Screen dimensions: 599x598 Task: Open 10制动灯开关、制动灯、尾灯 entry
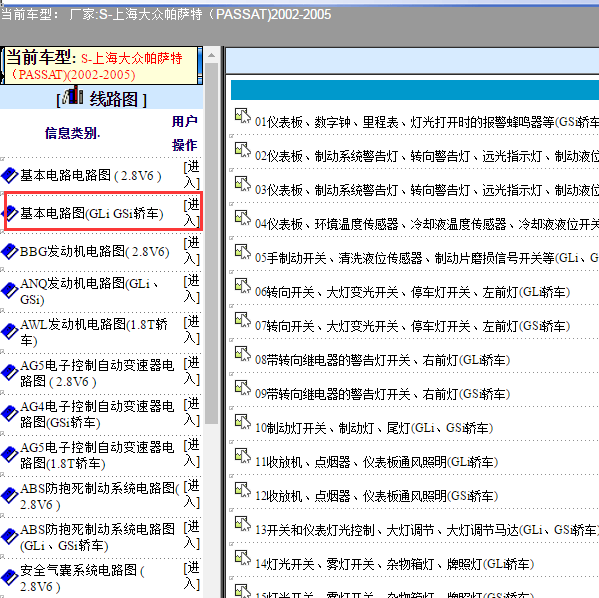[x=374, y=428]
